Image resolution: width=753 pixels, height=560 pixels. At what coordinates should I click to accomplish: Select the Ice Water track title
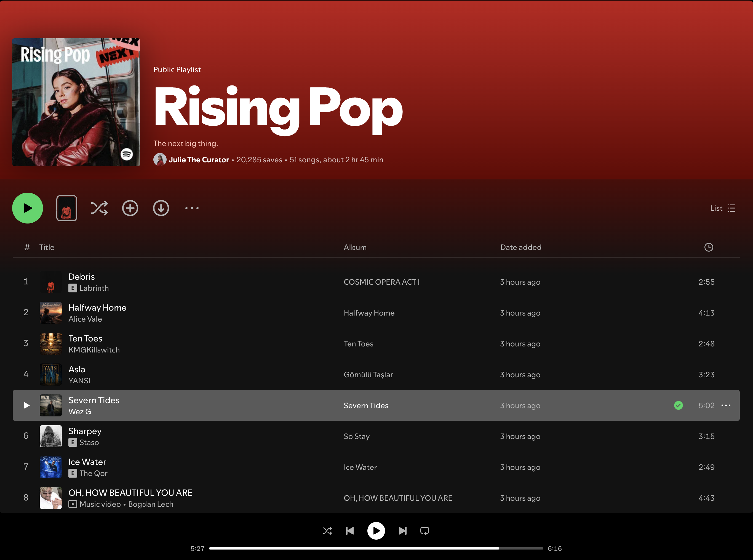(x=87, y=462)
